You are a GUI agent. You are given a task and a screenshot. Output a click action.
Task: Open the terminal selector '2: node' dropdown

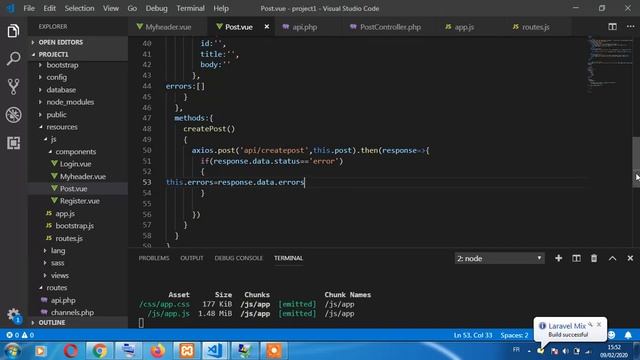point(499,258)
